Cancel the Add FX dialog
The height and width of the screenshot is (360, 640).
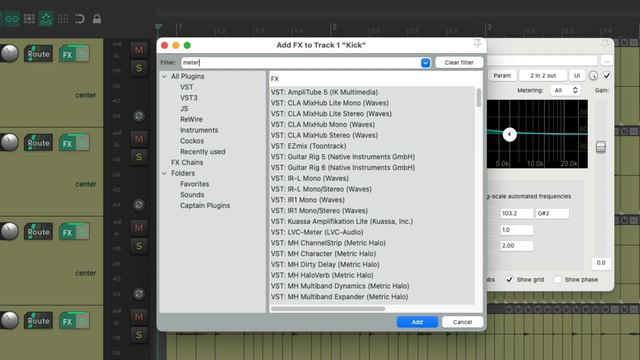[462, 322]
